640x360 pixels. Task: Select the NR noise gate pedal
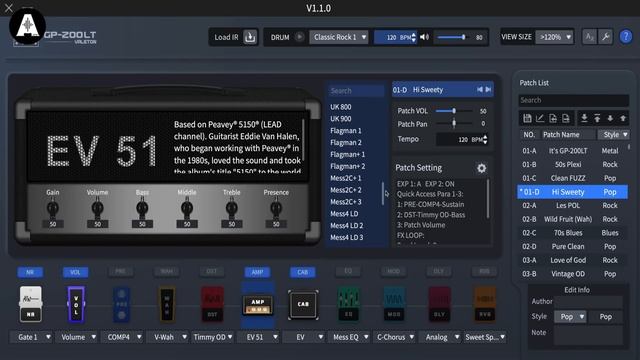tap(31, 304)
